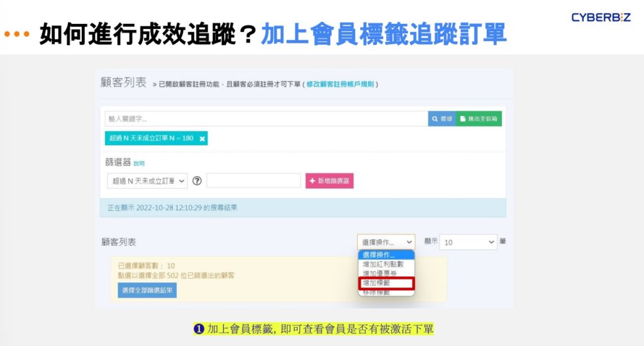
Task: Remove the 超過 N 天未成立訂單 filter tag
Action: 202,138
